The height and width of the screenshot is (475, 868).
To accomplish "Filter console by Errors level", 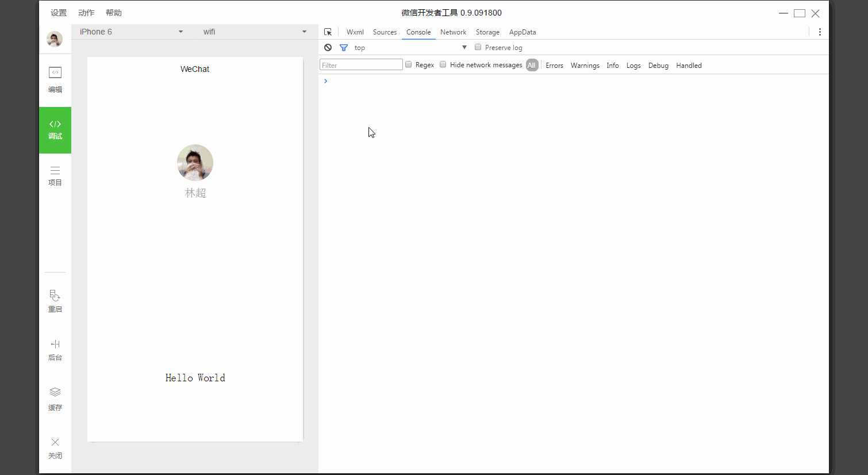I will (554, 66).
